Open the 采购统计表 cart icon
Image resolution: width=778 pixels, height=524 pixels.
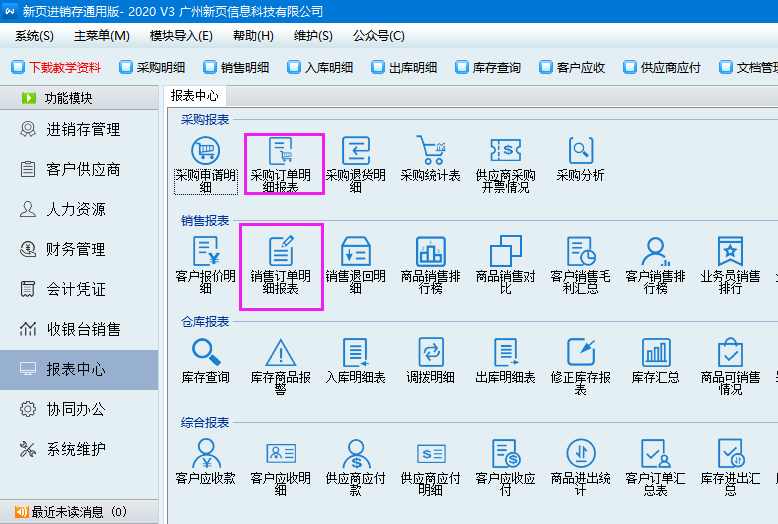[x=431, y=159]
